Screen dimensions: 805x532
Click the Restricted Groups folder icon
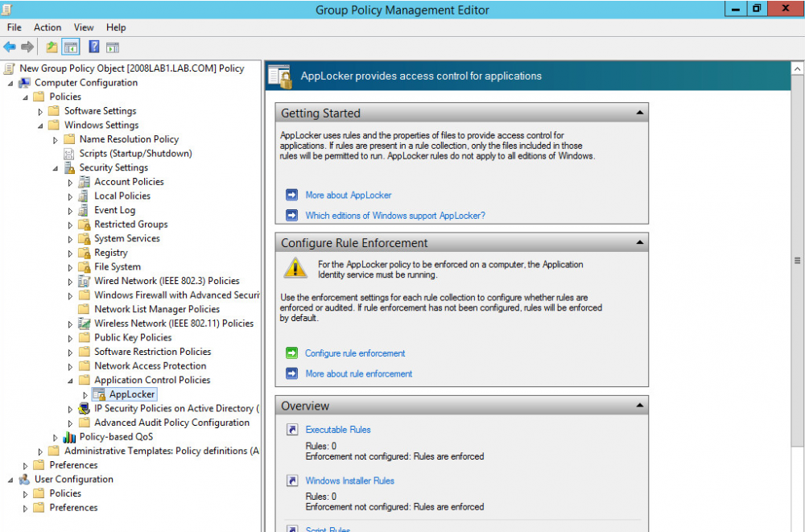[x=85, y=225]
